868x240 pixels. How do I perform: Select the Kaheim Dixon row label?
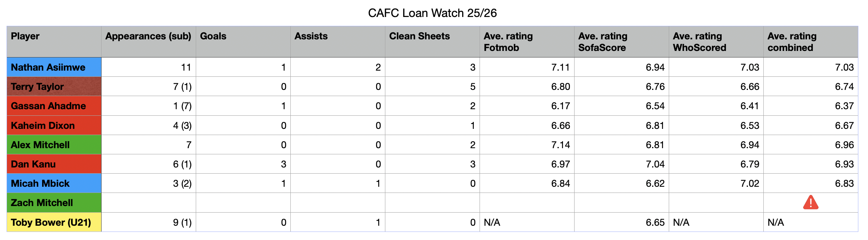tap(54, 125)
